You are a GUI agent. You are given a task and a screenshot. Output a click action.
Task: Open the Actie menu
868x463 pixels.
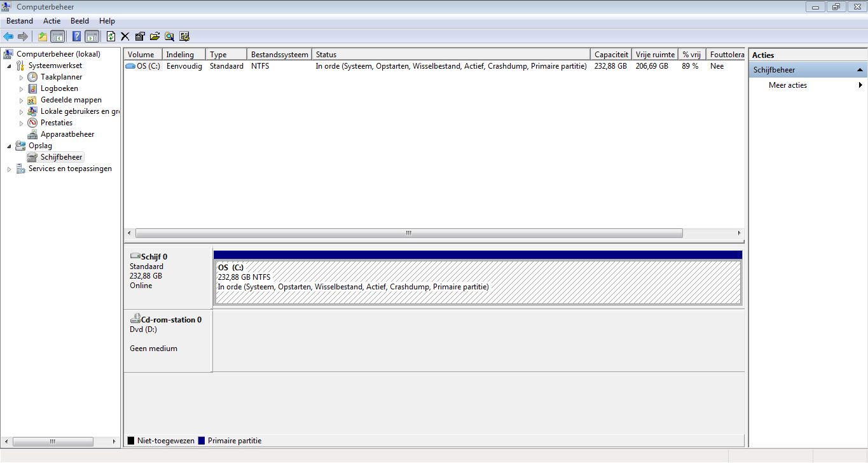pos(52,21)
